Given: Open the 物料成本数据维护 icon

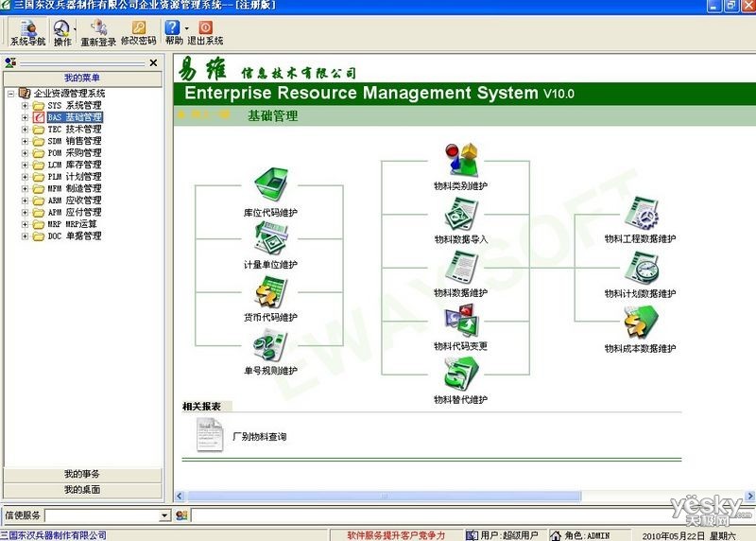Looking at the screenshot, I should (642, 322).
